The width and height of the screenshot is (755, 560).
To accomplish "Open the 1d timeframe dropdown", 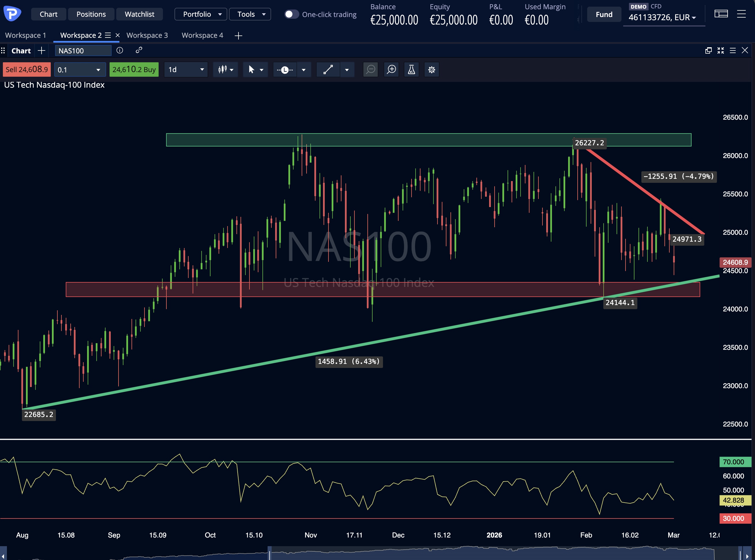I will coord(186,69).
